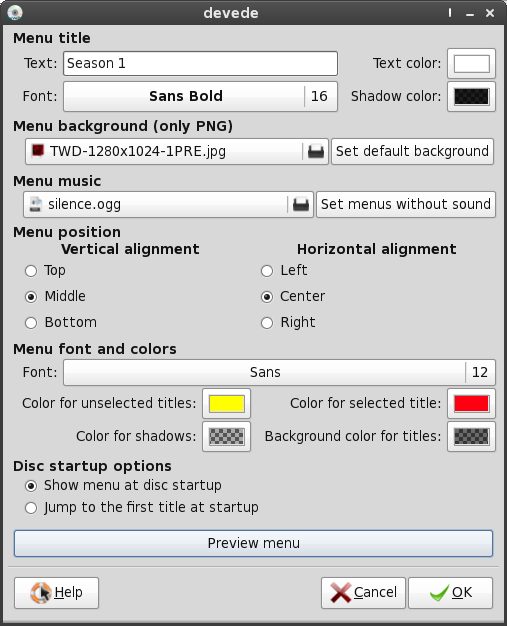Select Top vertical alignment

point(31,271)
